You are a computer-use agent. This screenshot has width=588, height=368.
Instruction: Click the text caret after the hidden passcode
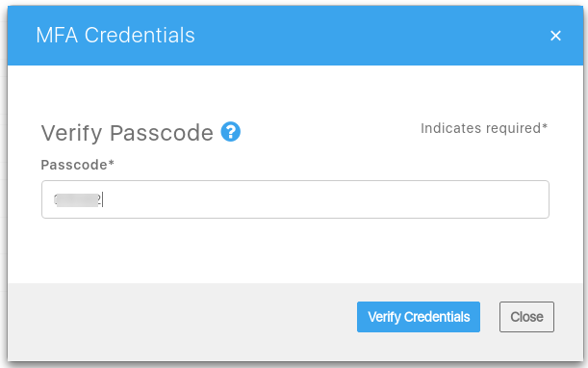(102, 199)
